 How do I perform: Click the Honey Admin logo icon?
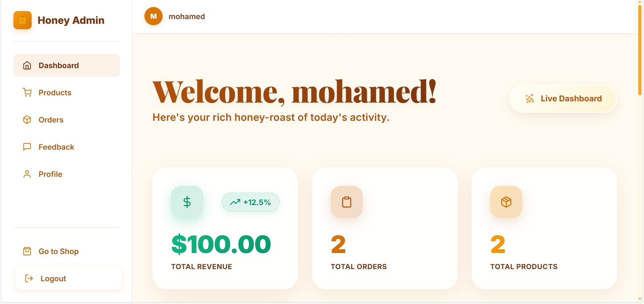[23, 20]
